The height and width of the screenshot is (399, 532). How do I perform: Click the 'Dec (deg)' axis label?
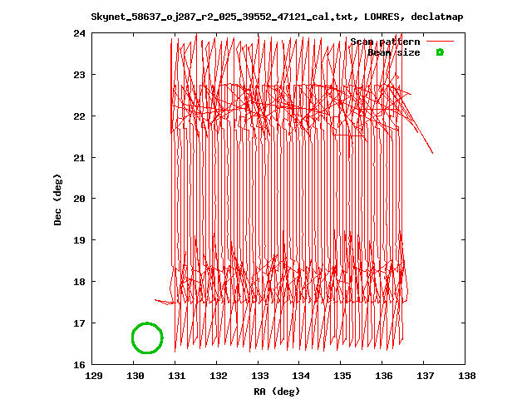[x=57, y=199]
